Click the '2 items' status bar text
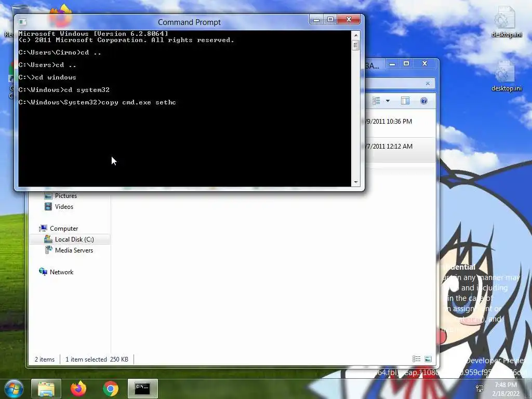 point(45,360)
